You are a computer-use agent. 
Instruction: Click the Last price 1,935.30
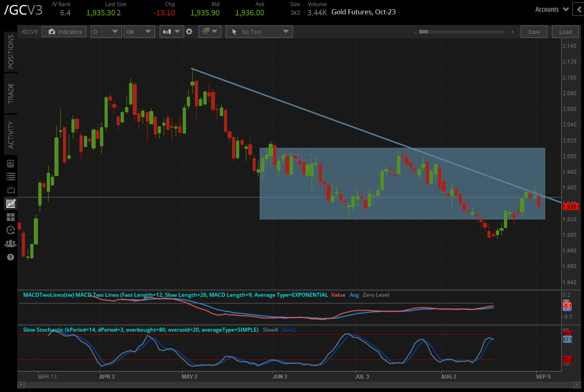[x=101, y=13]
